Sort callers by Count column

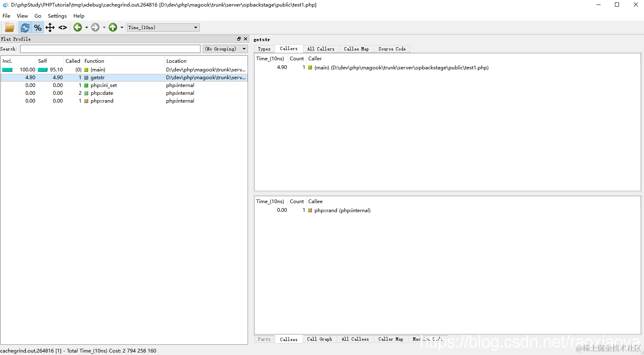point(297,59)
